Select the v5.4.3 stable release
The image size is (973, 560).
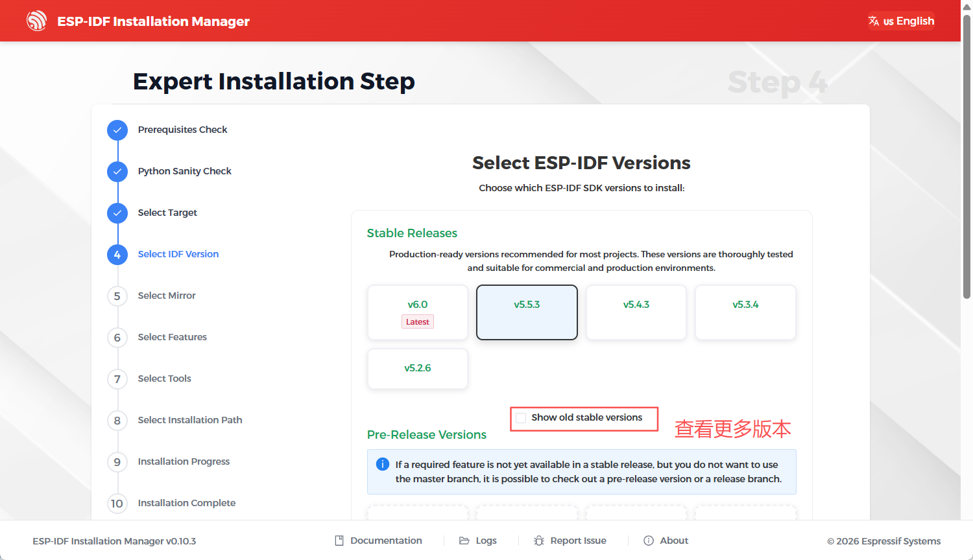[x=636, y=312]
